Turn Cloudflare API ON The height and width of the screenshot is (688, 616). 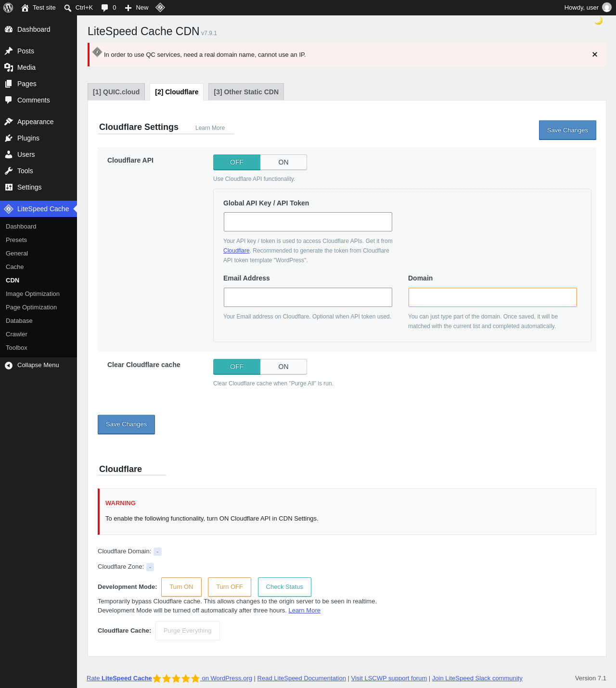tap(283, 162)
